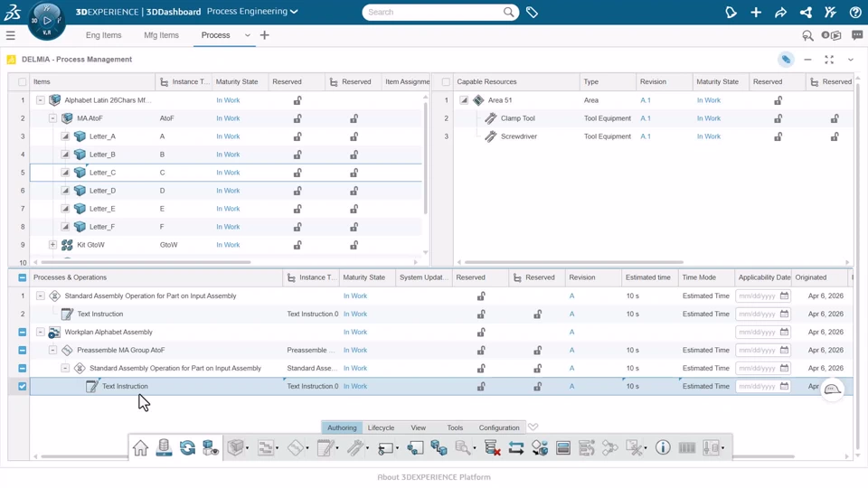Screen dimensions: 868x488
Task: Open the Help question mark icon
Action: pos(855,12)
